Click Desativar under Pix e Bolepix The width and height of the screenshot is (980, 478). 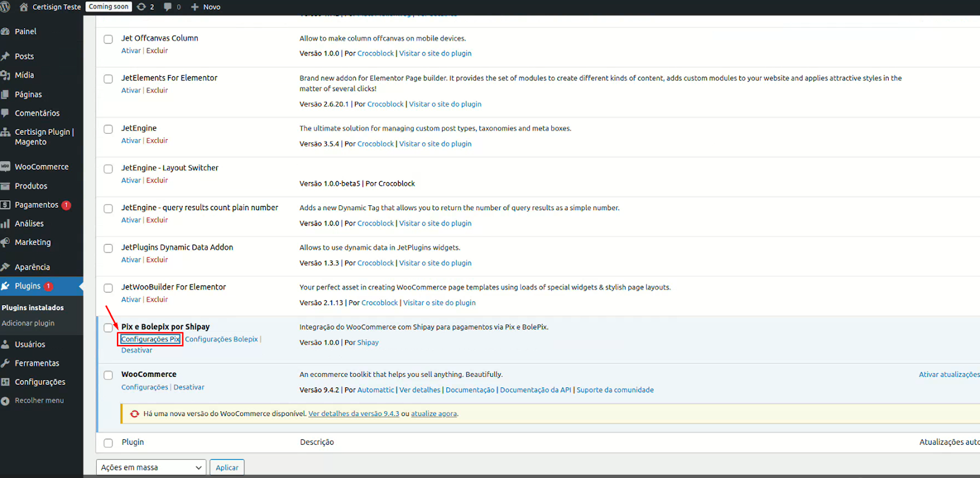[137, 351]
